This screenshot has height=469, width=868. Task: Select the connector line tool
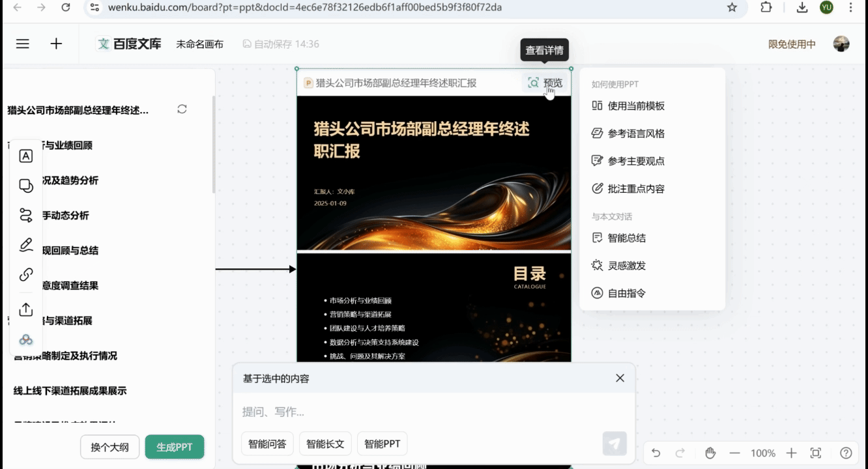(x=26, y=215)
